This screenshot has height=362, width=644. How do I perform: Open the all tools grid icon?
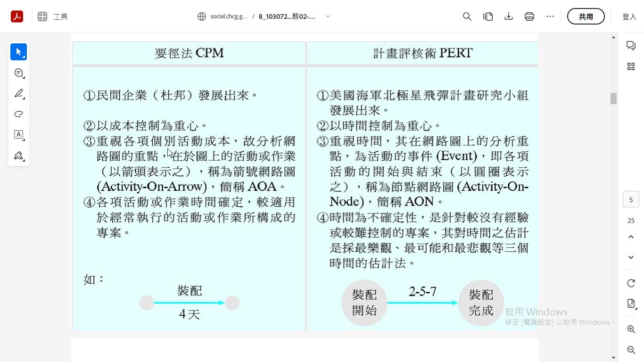point(42,16)
